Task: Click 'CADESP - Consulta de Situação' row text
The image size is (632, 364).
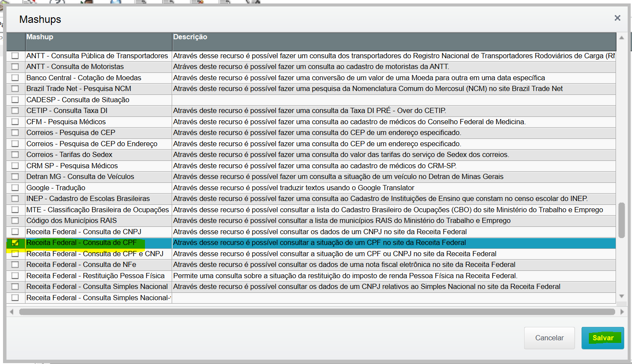Action: click(78, 100)
